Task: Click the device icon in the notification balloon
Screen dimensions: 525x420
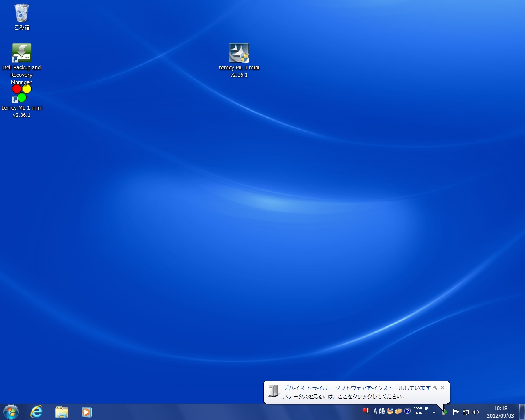Action: pos(274,391)
